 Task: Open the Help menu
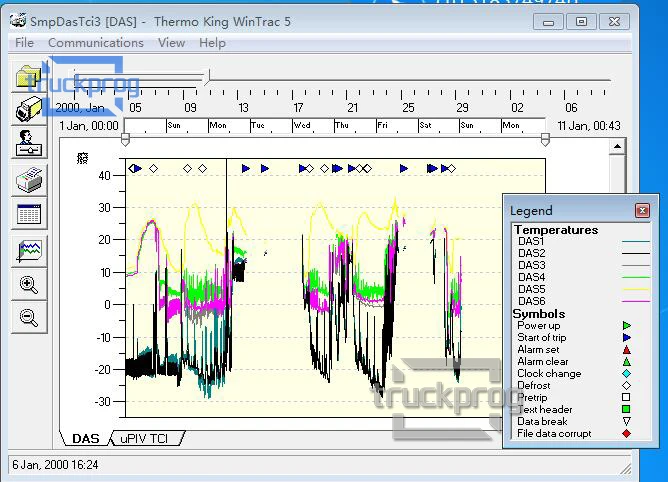212,43
